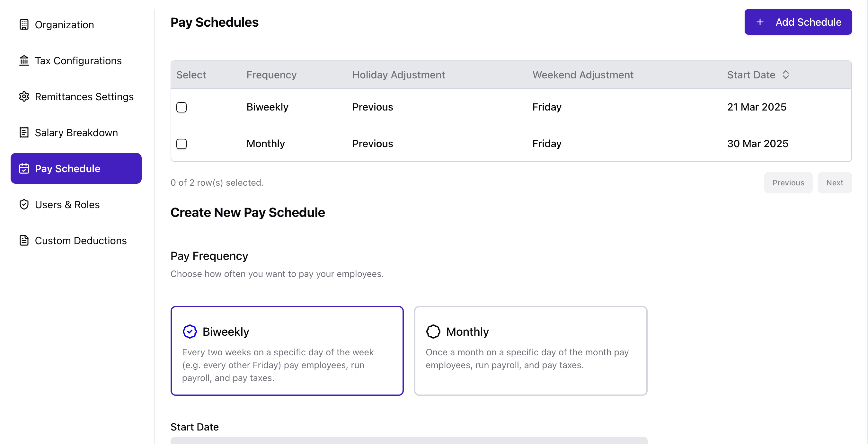Screen dimensions: 868x444
Task: Click the Start Date input field
Action: [x=409, y=440]
